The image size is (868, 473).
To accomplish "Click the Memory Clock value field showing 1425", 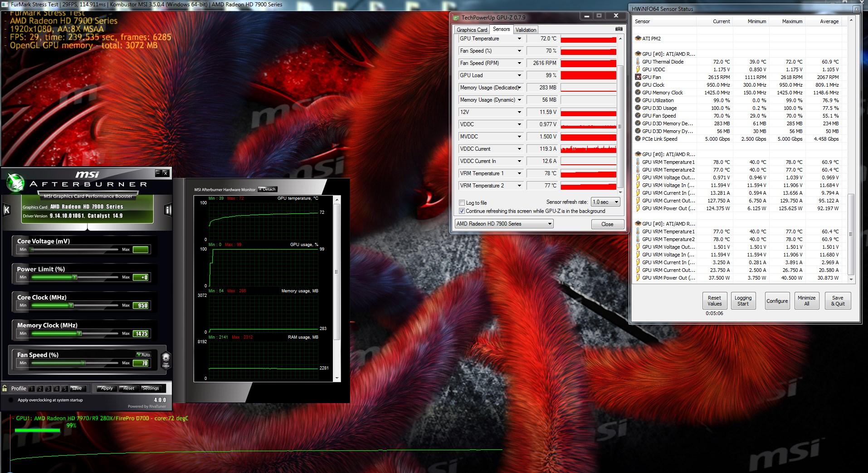I will click(141, 334).
